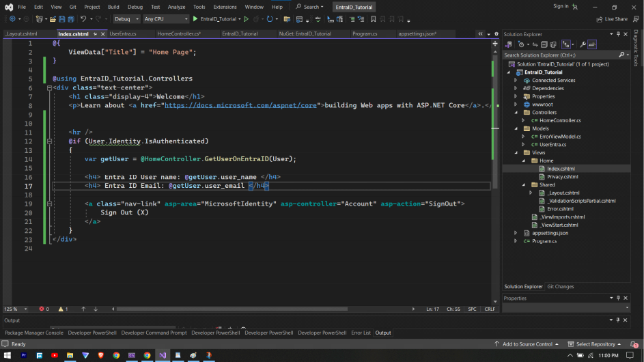Toggle auto-hide pin on Solution Explorer

click(x=619, y=34)
